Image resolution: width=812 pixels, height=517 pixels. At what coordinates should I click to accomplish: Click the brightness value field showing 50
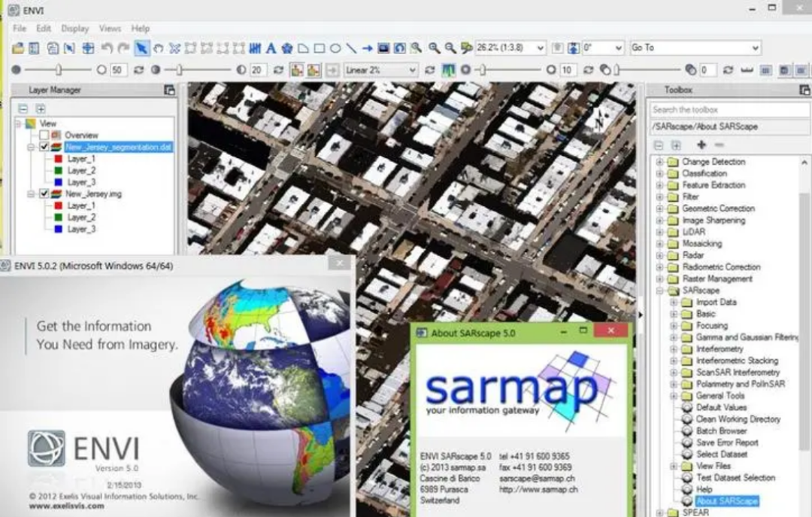coord(119,70)
